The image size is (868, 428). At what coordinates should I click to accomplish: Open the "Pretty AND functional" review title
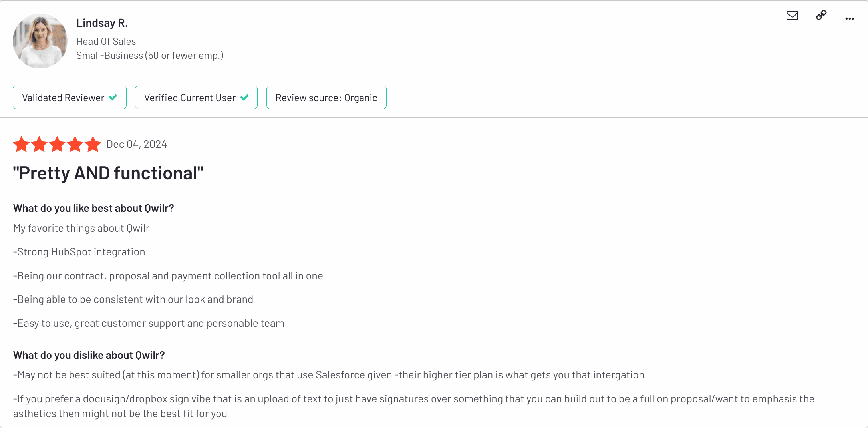coord(108,173)
